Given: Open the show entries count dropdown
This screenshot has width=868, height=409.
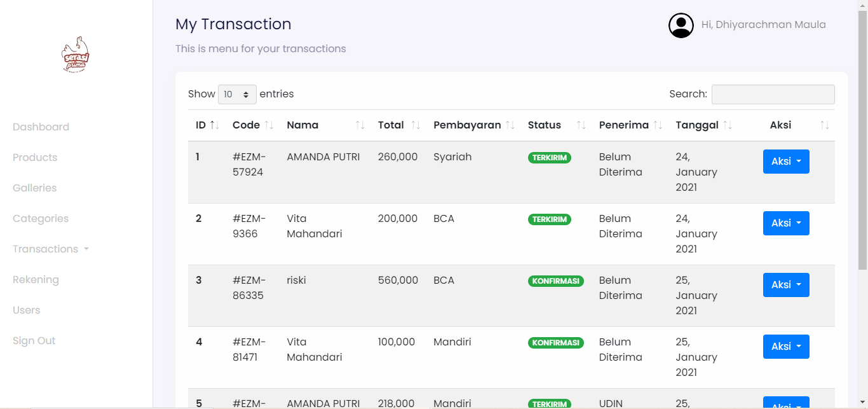Looking at the screenshot, I should (x=237, y=94).
